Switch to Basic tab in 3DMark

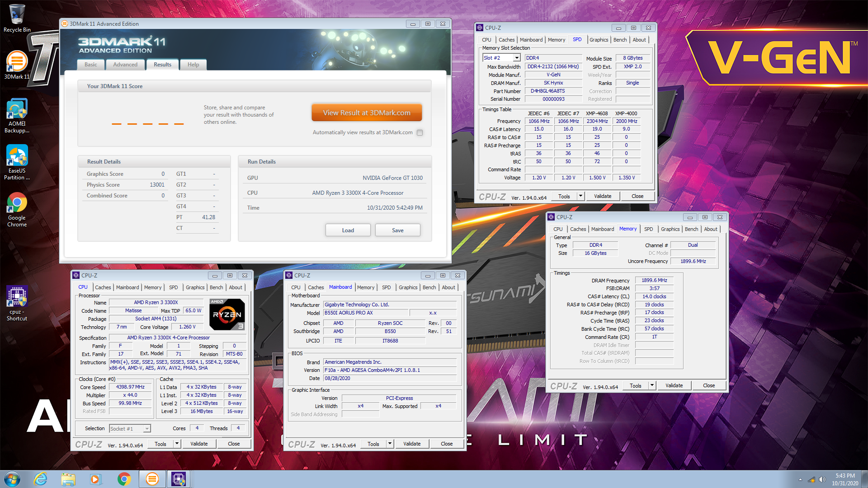tap(91, 65)
